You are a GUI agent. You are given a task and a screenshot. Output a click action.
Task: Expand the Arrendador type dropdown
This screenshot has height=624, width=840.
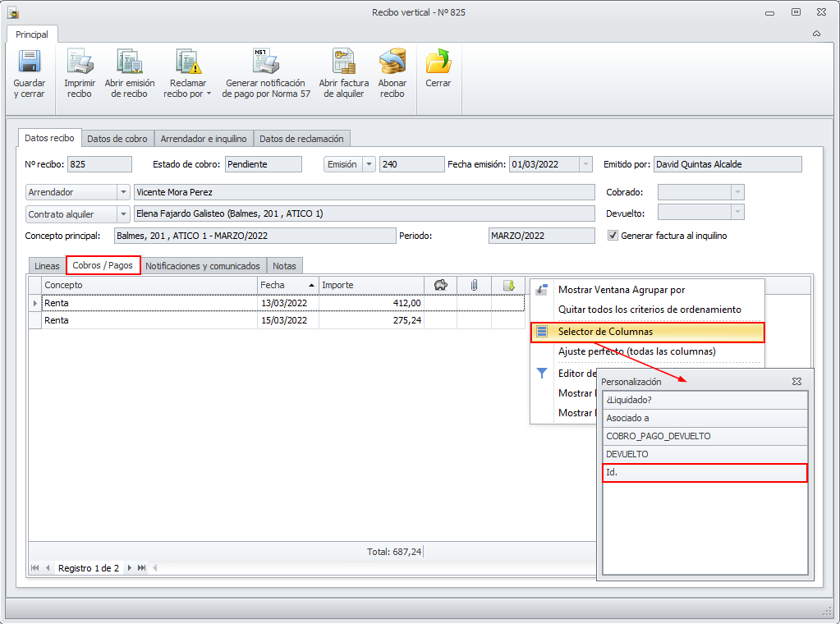[123, 192]
